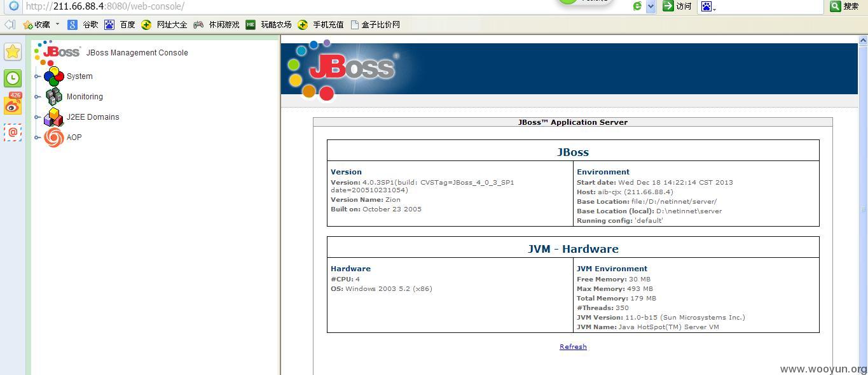
Task: Click the Refresh link
Action: point(573,346)
